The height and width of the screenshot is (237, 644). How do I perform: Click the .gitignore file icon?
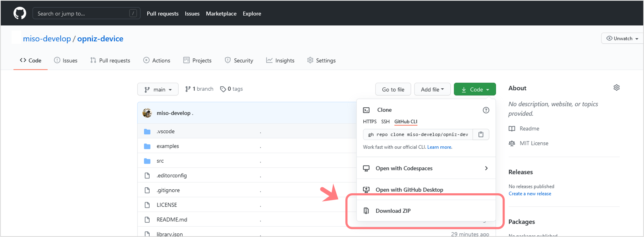(x=147, y=190)
